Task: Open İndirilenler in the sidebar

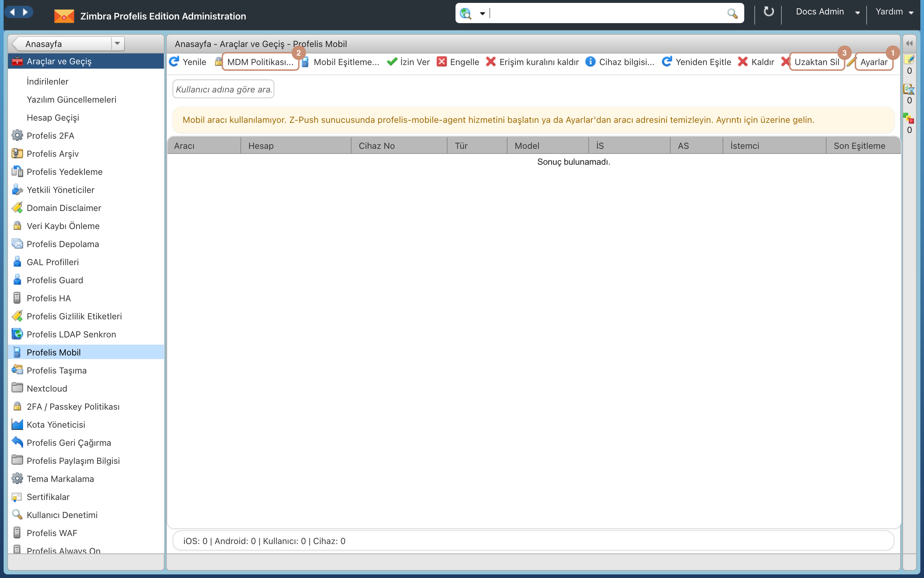Action: [x=48, y=81]
